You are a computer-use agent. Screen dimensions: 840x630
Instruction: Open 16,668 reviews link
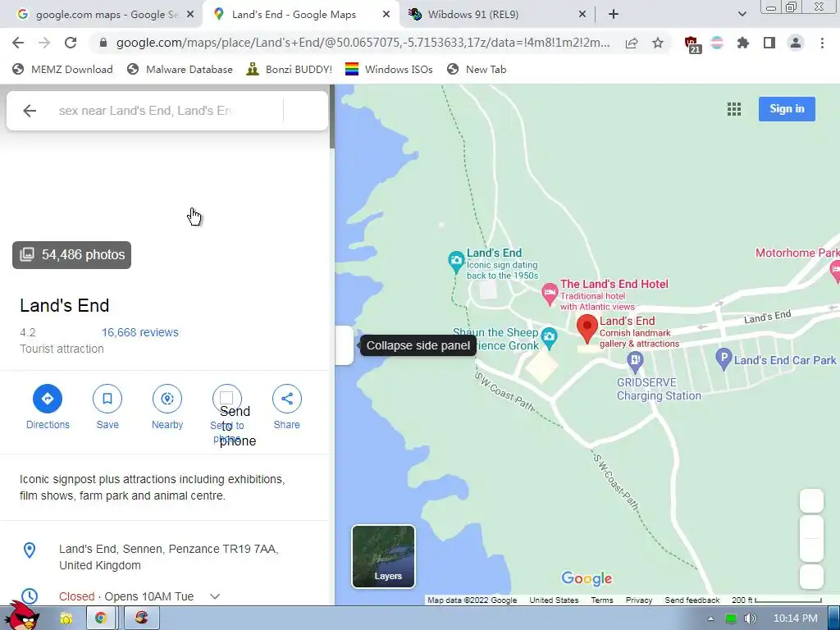point(140,332)
